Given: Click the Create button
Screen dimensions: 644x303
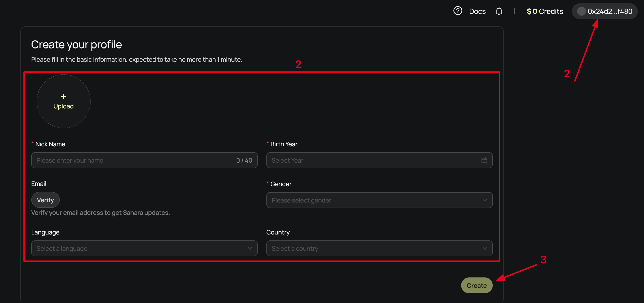Looking at the screenshot, I should point(477,285).
